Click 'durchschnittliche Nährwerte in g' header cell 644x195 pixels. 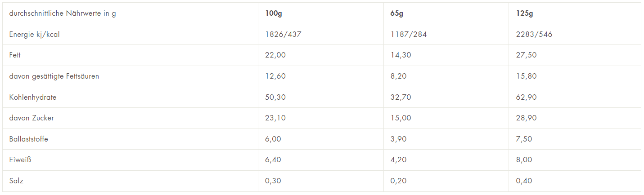pyautogui.click(x=63, y=13)
